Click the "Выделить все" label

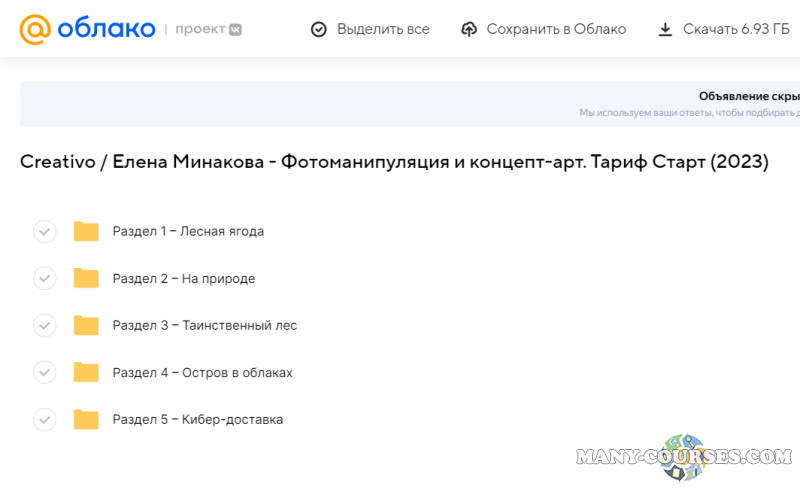pyautogui.click(x=383, y=29)
